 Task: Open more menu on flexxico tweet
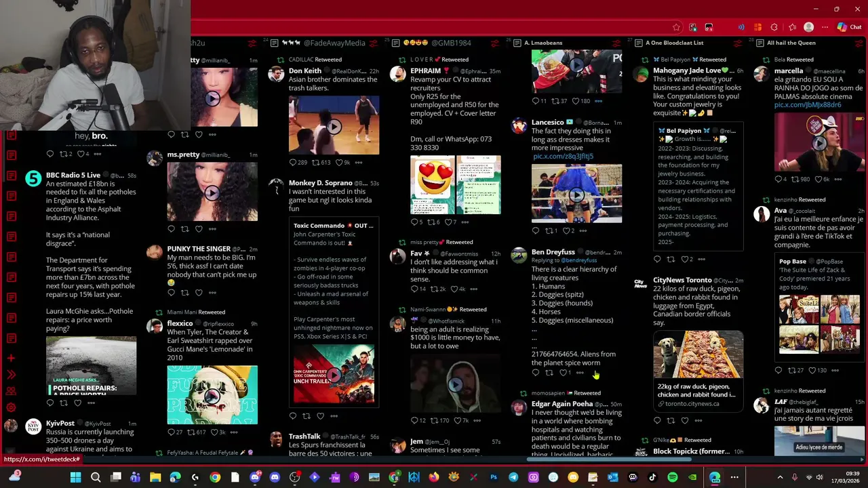click(x=234, y=432)
